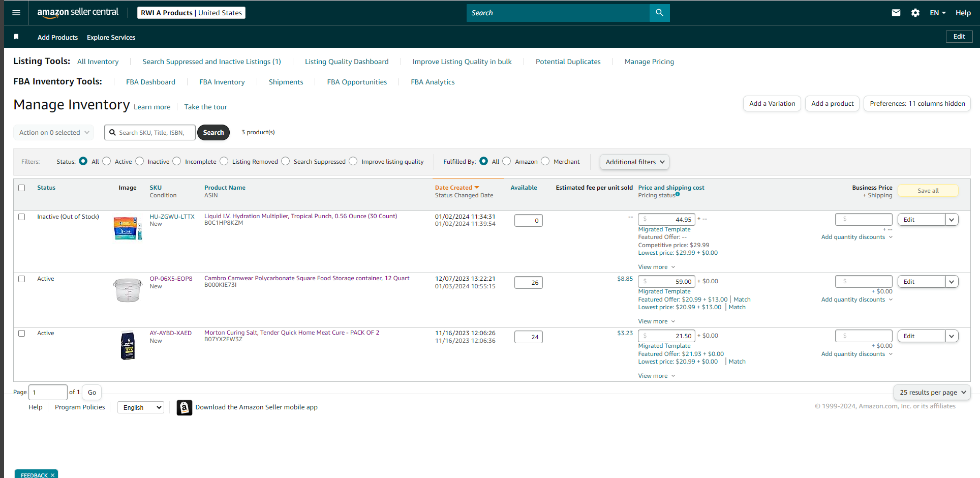
Task: Choose the Improve listing quality filter
Action: click(353, 161)
